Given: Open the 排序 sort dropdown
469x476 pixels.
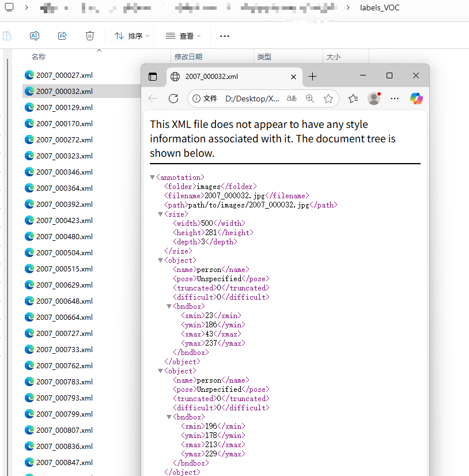Looking at the screenshot, I should (x=132, y=36).
